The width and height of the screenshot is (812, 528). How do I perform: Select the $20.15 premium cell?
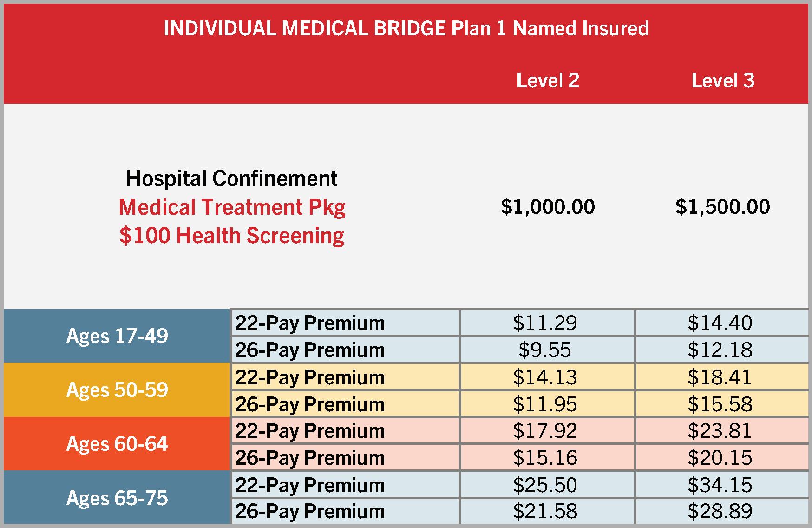[720, 458]
